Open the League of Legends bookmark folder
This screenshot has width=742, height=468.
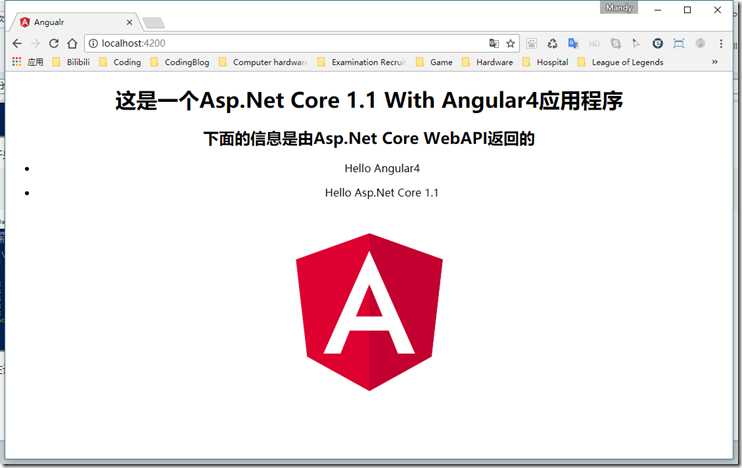coord(620,62)
